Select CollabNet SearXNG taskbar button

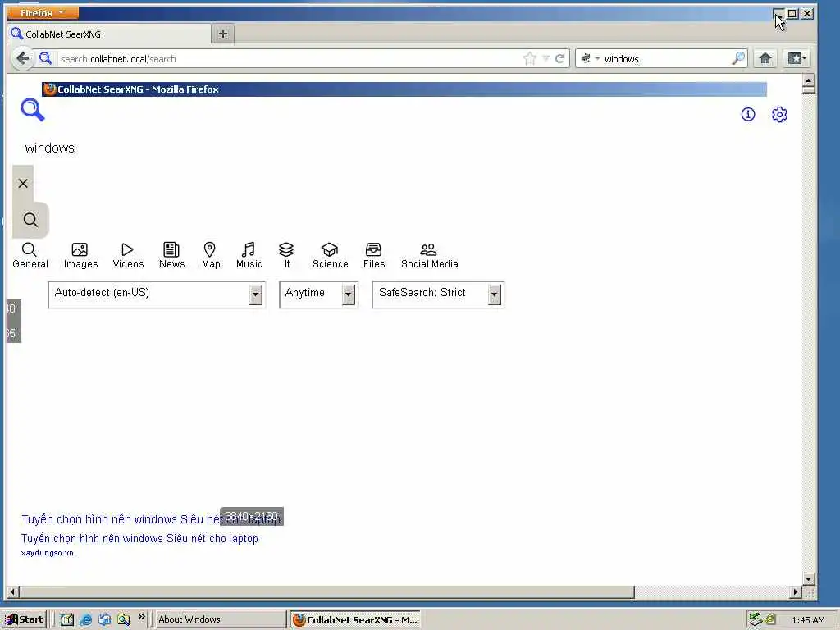355,620
